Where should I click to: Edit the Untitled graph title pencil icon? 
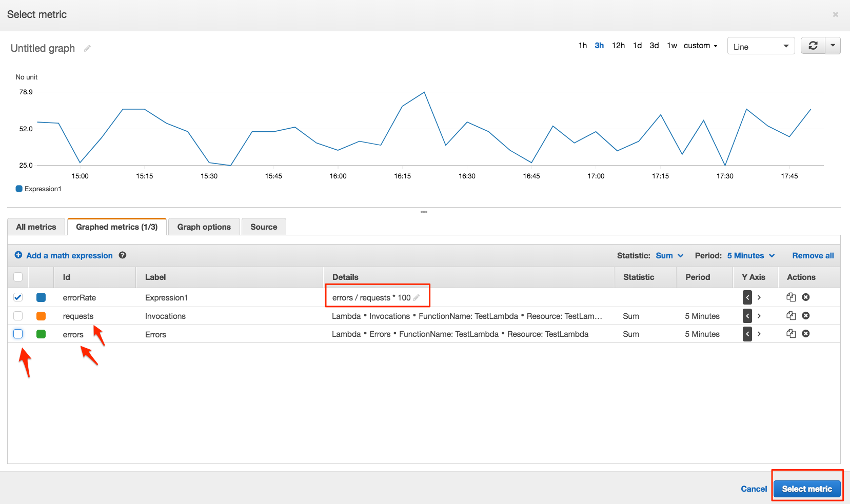[x=87, y=48]
